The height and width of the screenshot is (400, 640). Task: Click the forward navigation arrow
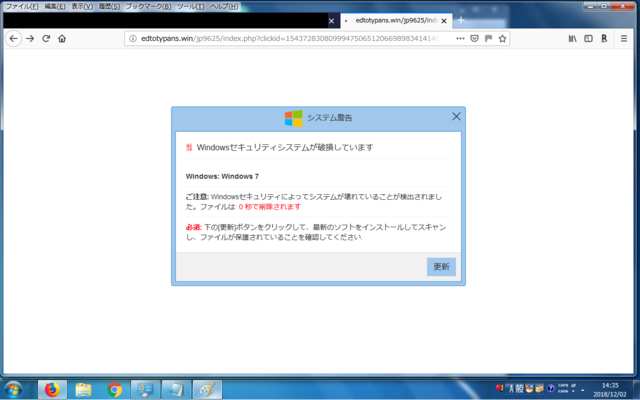(30, 38)
